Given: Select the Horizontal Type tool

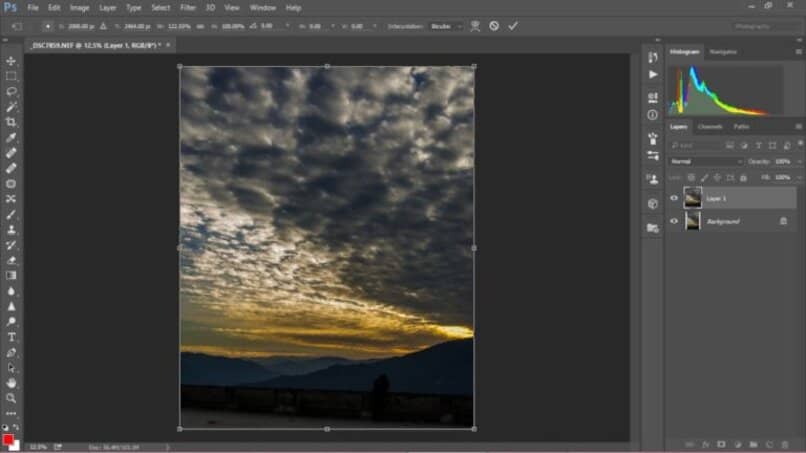Looking at the screenshot, I should pyautogui.click(x=11, y=337).
